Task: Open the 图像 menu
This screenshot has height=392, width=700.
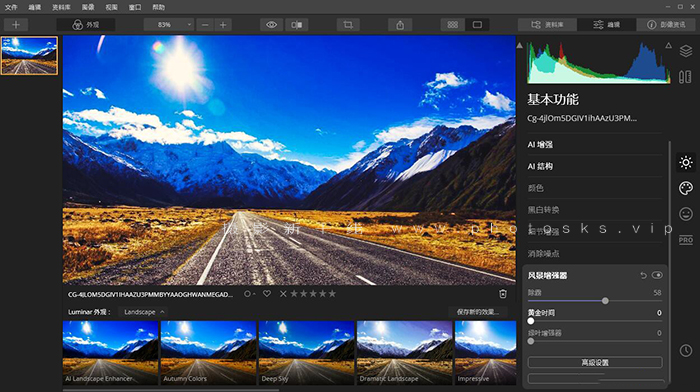Action: tap(88, 7)
